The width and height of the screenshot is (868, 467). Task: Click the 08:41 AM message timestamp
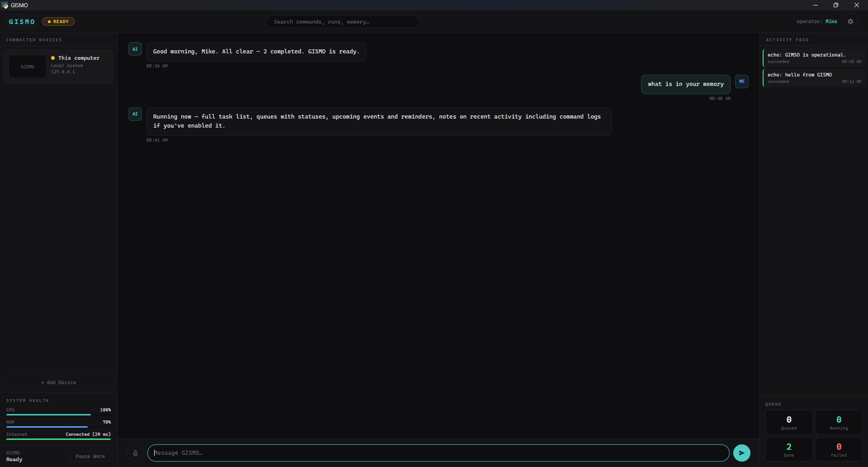pos(157,140)
